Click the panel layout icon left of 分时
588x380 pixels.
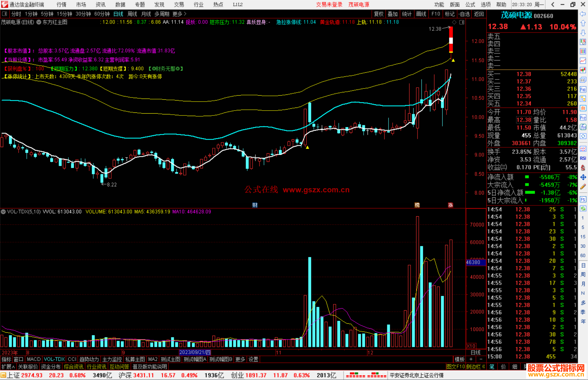(4, 14)
